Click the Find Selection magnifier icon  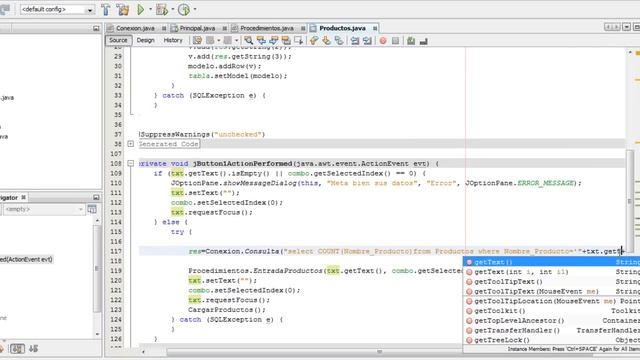pyautogui.click(x=248, y=40)
